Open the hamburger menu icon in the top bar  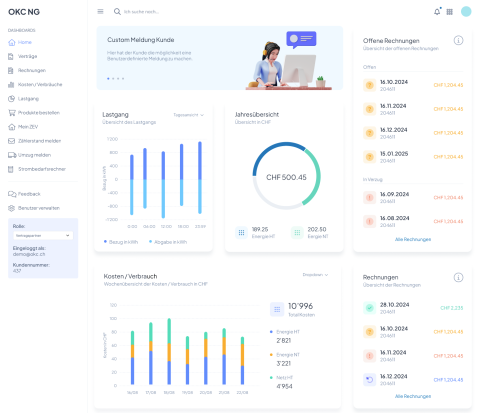click(x=100, y=12)
